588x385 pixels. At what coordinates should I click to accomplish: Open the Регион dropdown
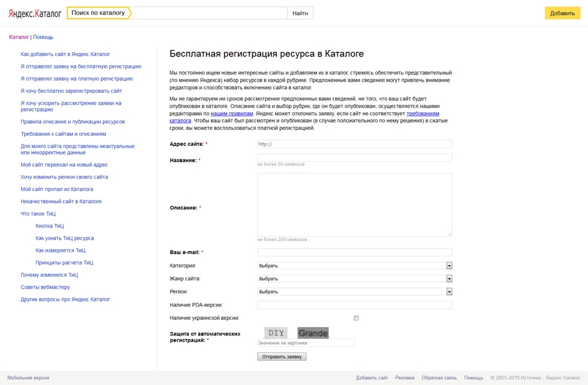coord(355,292)
